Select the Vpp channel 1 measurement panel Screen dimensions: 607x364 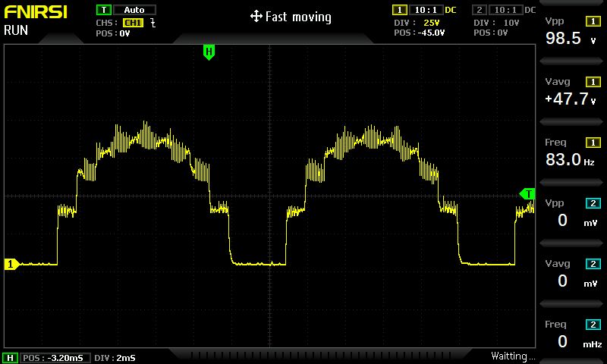click(x=572, y=31)
